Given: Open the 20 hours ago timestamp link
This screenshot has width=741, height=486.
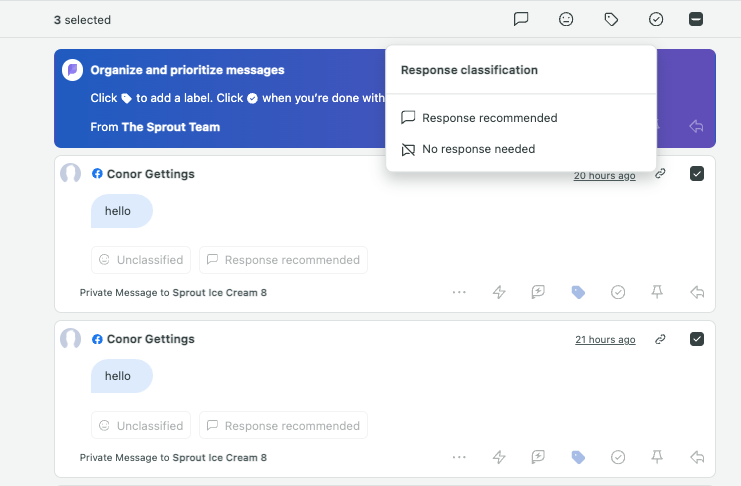Looking at the screenshot, I should [x=604, y=175].
